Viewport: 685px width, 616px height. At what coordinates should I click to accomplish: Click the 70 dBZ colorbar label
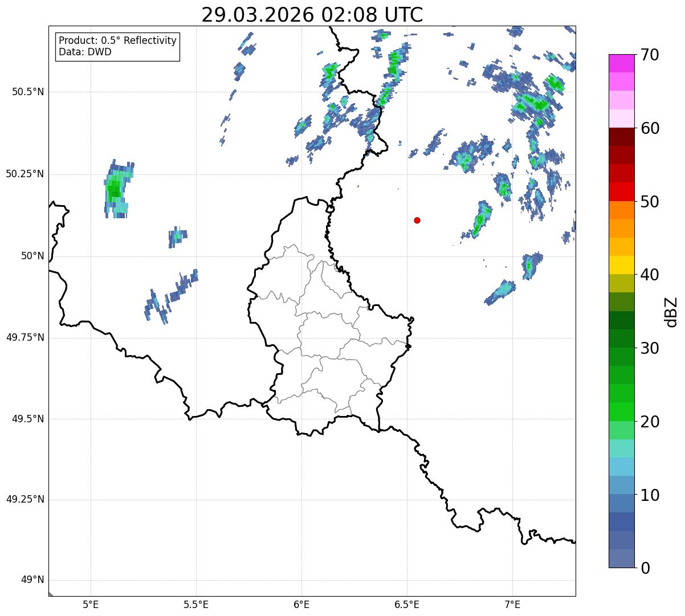tap(650, 55)
